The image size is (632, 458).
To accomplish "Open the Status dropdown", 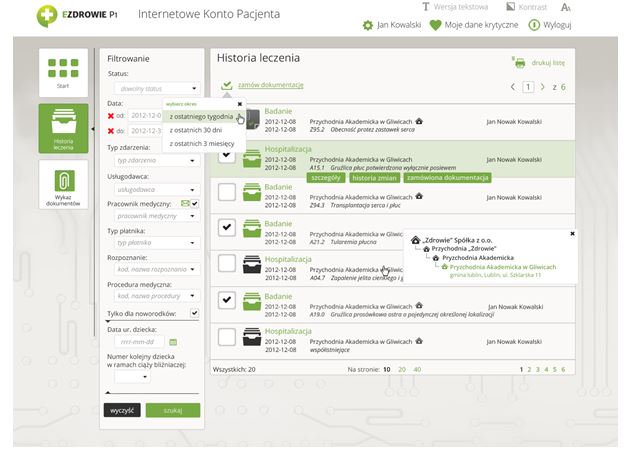I will coord(156,88).
